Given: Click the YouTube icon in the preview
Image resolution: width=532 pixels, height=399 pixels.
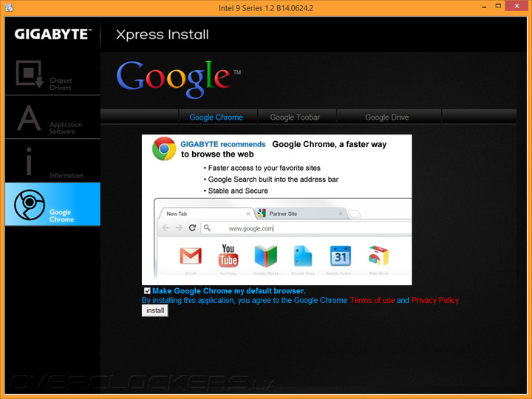Looking at the screenshot, I should pyautogui.click(x=228, y=256).
